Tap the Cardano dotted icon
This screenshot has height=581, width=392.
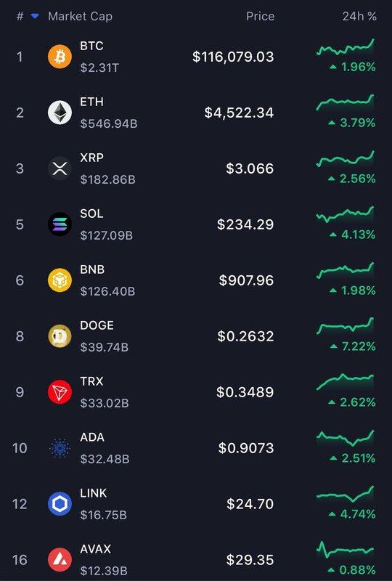[x=60, y=448]
